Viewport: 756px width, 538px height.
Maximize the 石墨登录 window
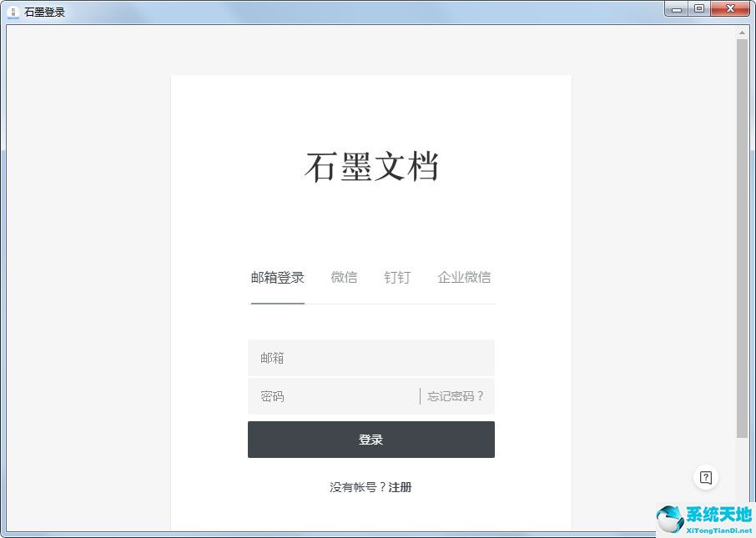tap(699, 8)
